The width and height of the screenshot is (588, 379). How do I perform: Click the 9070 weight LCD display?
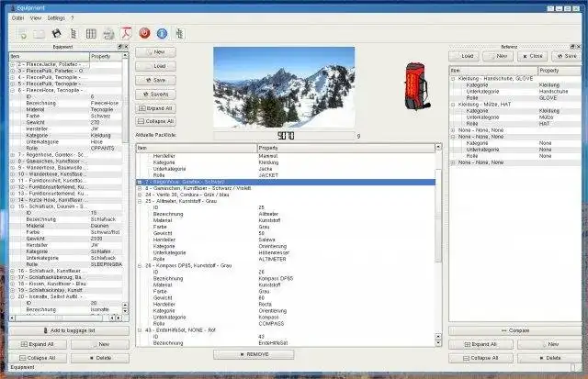284,136
